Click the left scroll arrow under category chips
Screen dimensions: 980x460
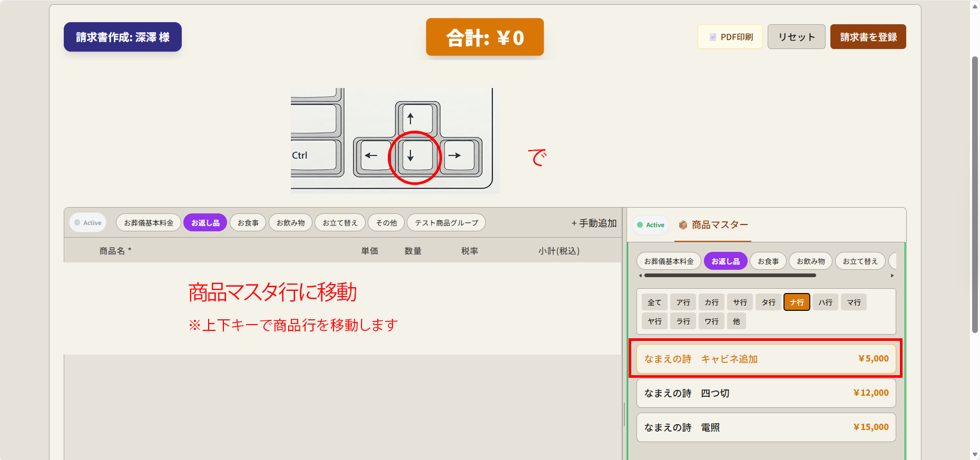(640, 276)
